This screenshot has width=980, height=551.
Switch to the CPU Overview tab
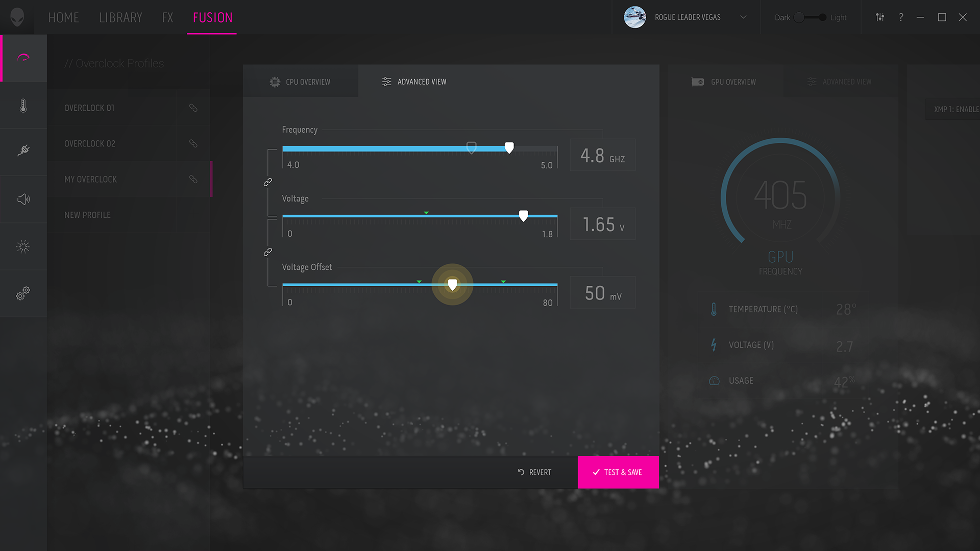click(x=301, y=82)
